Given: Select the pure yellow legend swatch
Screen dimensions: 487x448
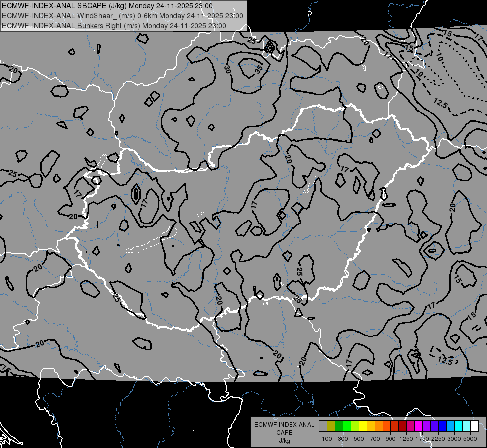Looking at the screenshot, I should point(363,426).
